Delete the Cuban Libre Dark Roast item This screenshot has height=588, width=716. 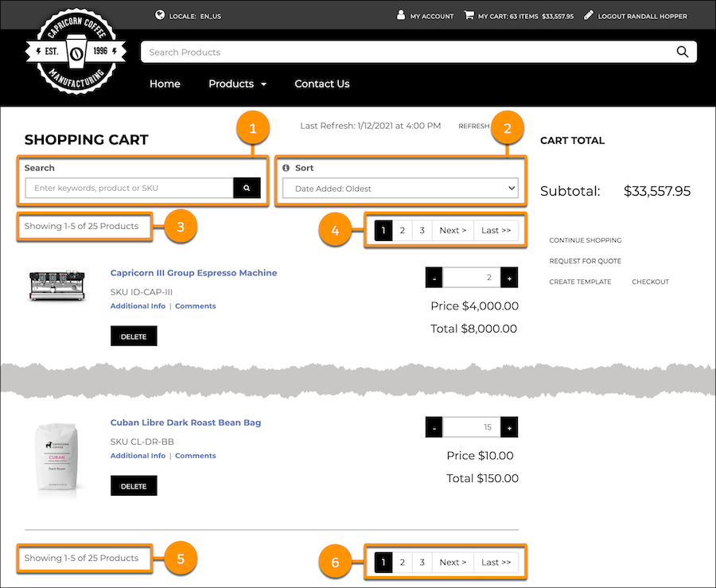pyautogui.click(x=133, y=485)
